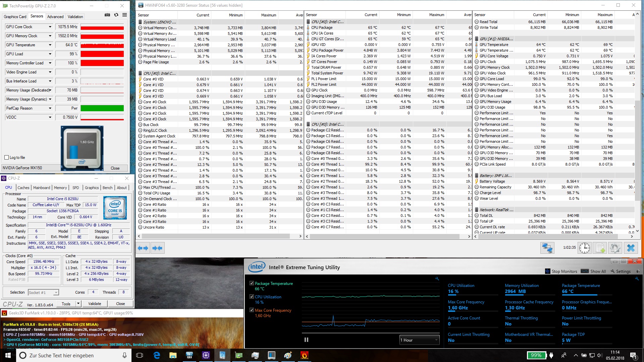Click HWiNFO expand columns arrows icon
Image resolution: width=644 pixels, height=362 pixels.
143,248
